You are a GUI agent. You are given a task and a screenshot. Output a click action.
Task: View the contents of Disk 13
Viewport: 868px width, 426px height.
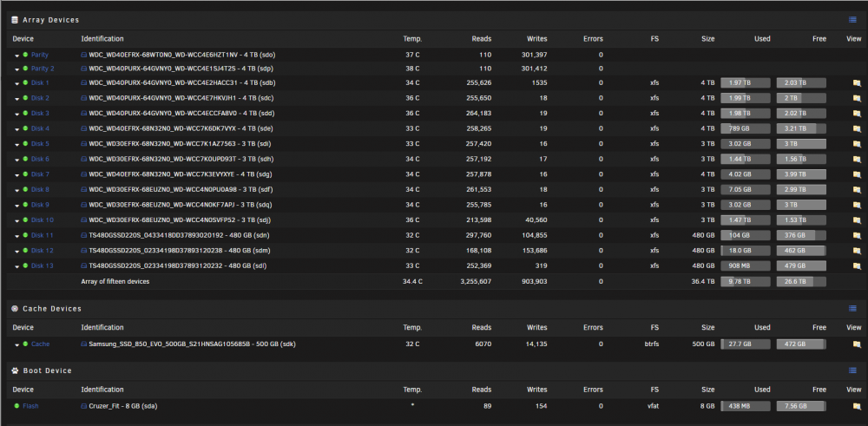pos(857,265)
